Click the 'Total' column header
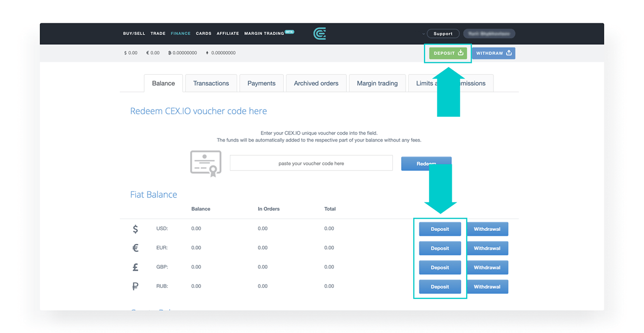 click(x=330, y=209)
